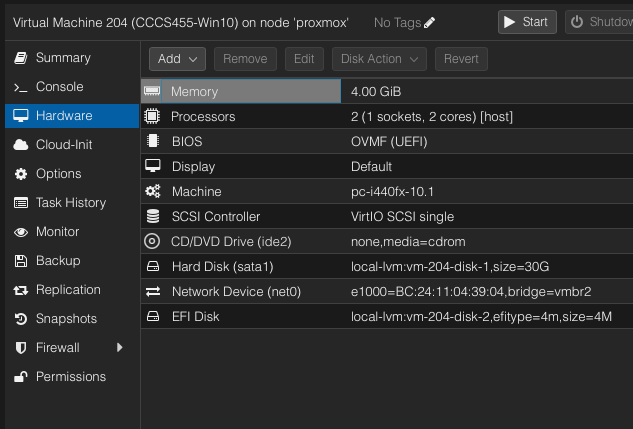Viewport: 633px width, 429px height.
Task: Click the Memory RAM icon in hardware list
Action: 152,91
